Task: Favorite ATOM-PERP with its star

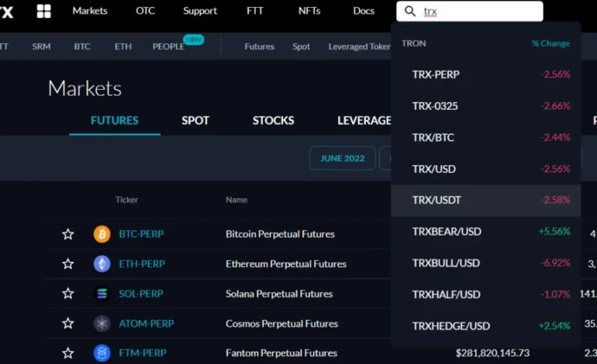Action: tap(67, 323)
